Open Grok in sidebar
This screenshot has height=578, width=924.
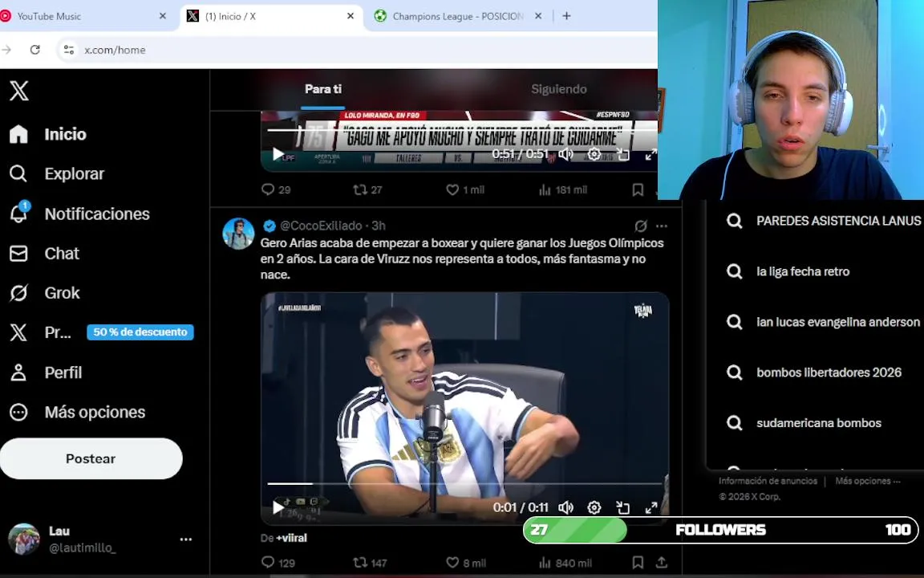45,293
